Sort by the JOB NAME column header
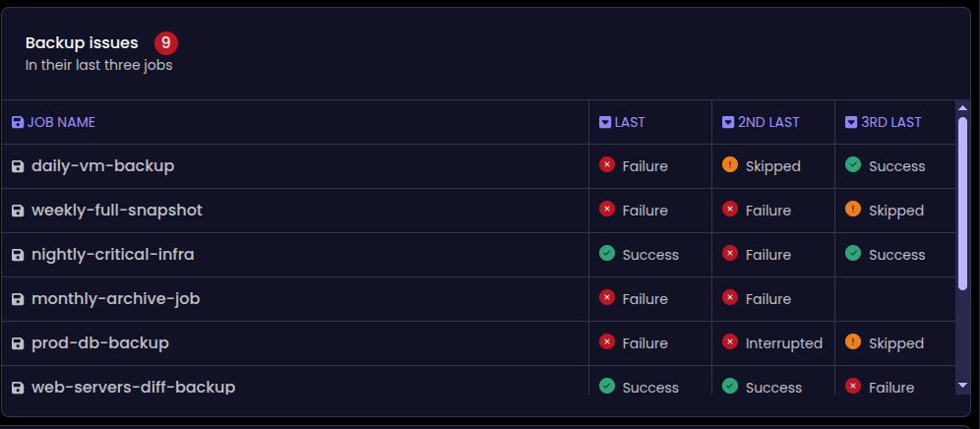This screenshot has height=429, width=980. [x=61, y=122]
